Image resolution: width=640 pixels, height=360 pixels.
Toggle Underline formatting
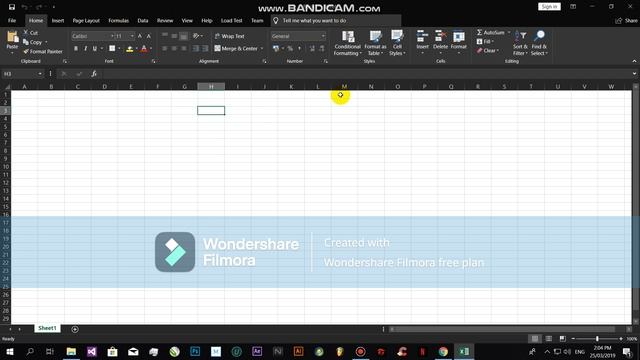tap(95, 49)
